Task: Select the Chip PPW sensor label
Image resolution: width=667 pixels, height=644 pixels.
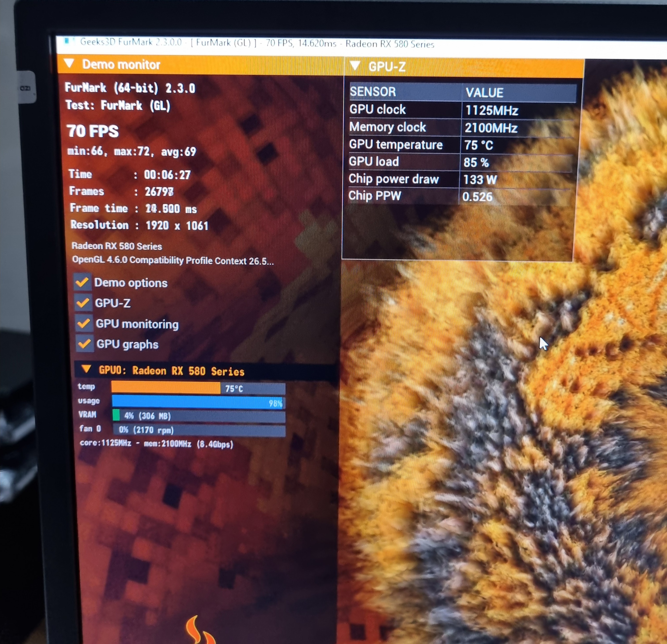Action: point(375,196)
